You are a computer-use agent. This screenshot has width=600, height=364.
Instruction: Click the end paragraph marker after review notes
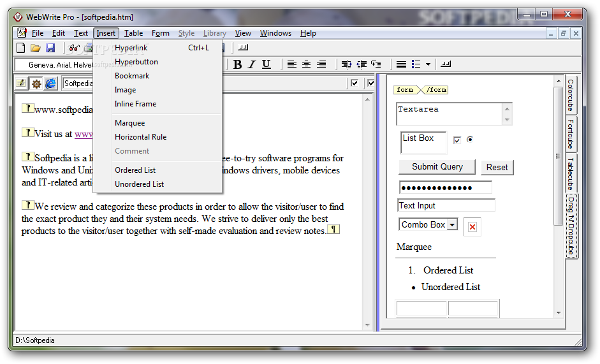[x=333, y=229]
